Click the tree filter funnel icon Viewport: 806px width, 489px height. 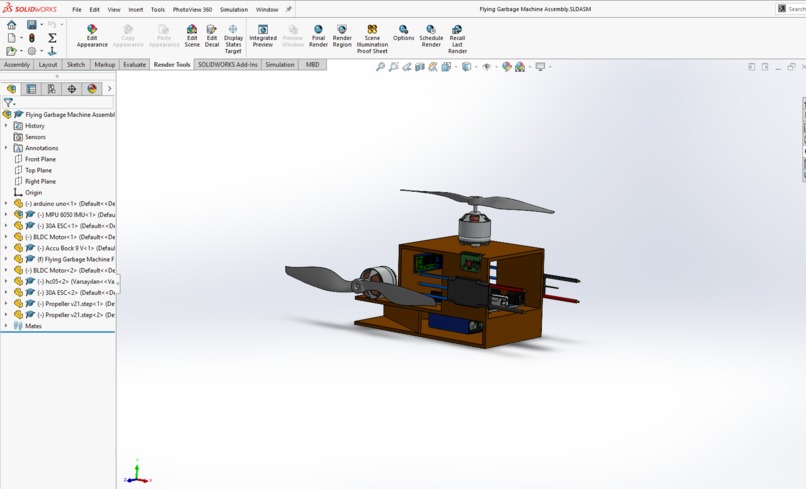point(8,103)
